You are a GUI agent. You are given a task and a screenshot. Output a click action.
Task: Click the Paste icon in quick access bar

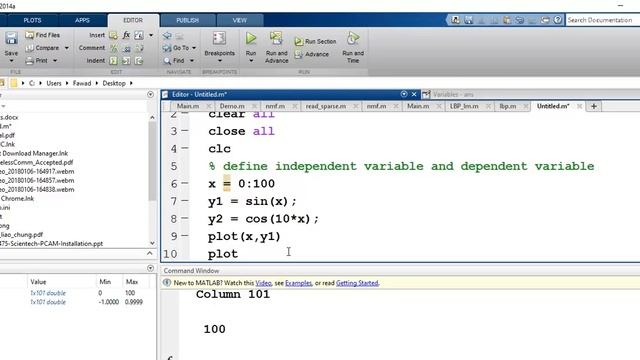(x=507, y=20)
